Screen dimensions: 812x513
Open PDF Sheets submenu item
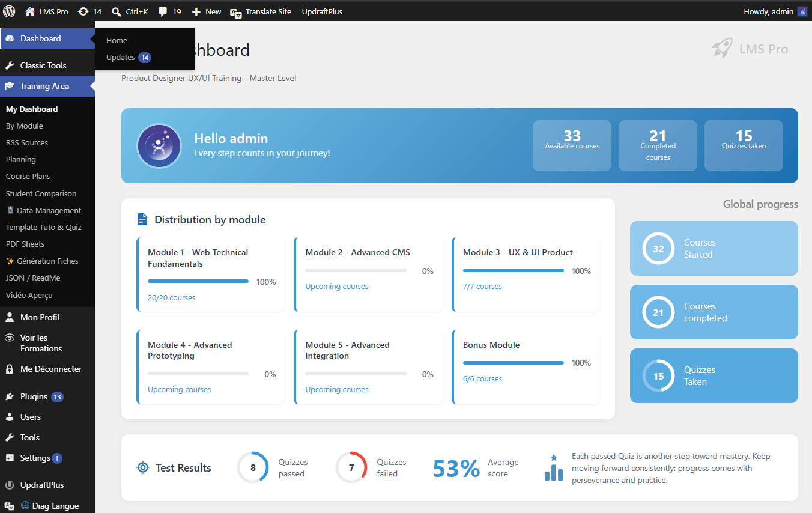pos(25,244)
